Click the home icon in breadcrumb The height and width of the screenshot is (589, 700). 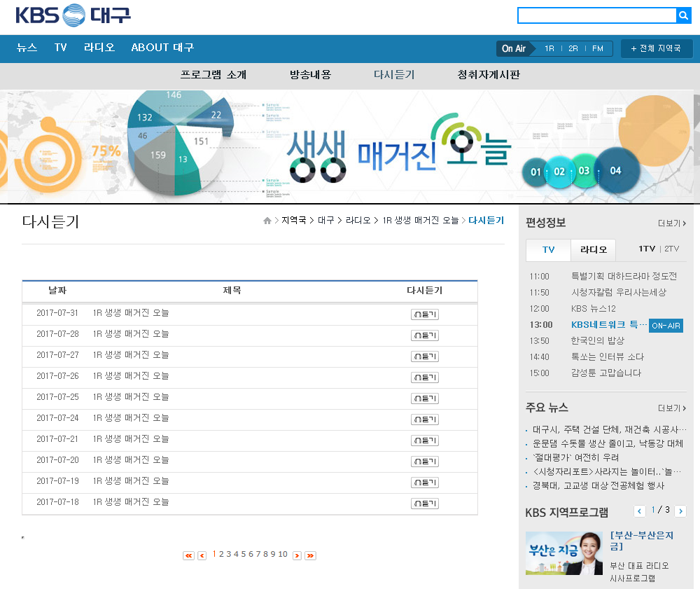tap(267, 221)
